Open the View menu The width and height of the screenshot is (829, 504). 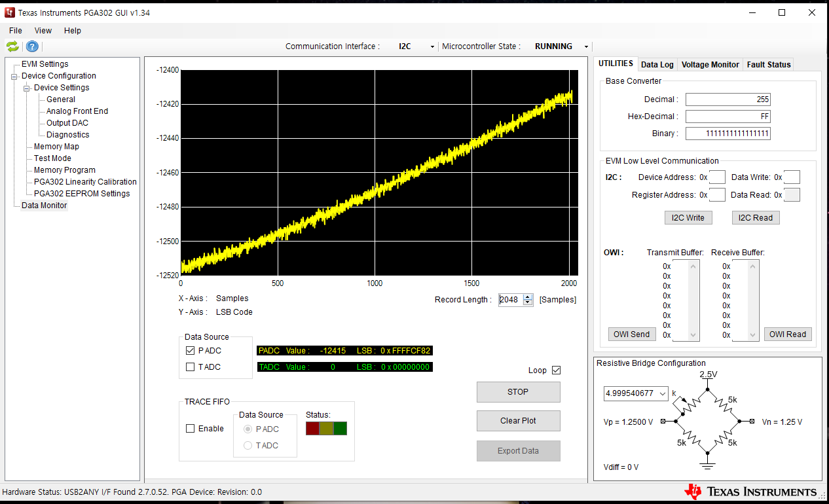[x=43, y=30]
